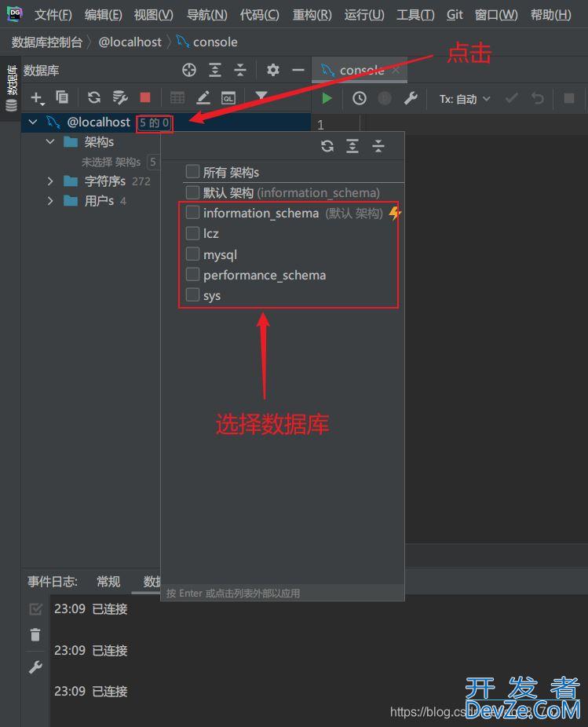Expand all items in the schema popup
This screenshot has width=588, height=727.
coord(352,146)
